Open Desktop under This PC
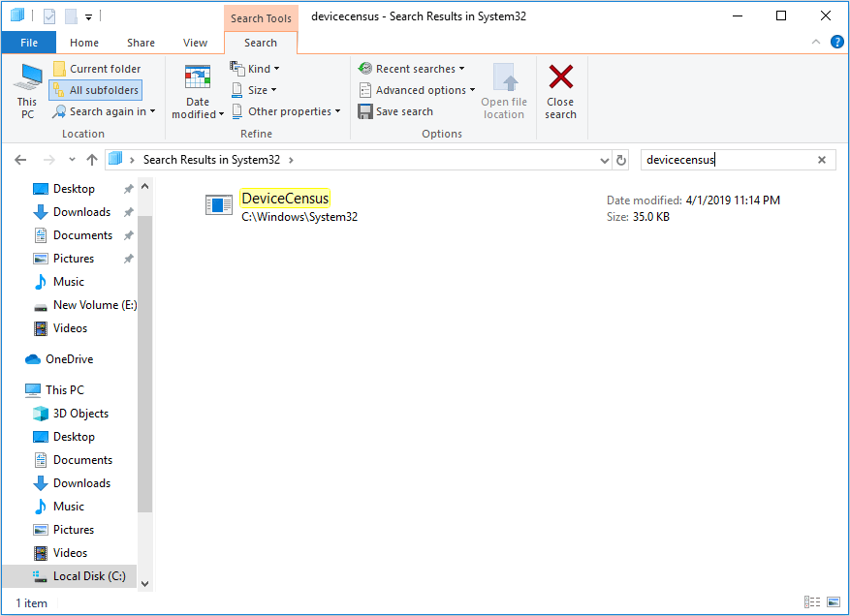 [74, 437]
